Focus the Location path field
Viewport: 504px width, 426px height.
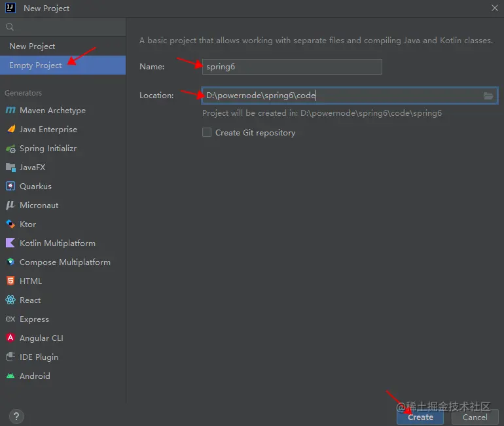[x=350, y=96]
